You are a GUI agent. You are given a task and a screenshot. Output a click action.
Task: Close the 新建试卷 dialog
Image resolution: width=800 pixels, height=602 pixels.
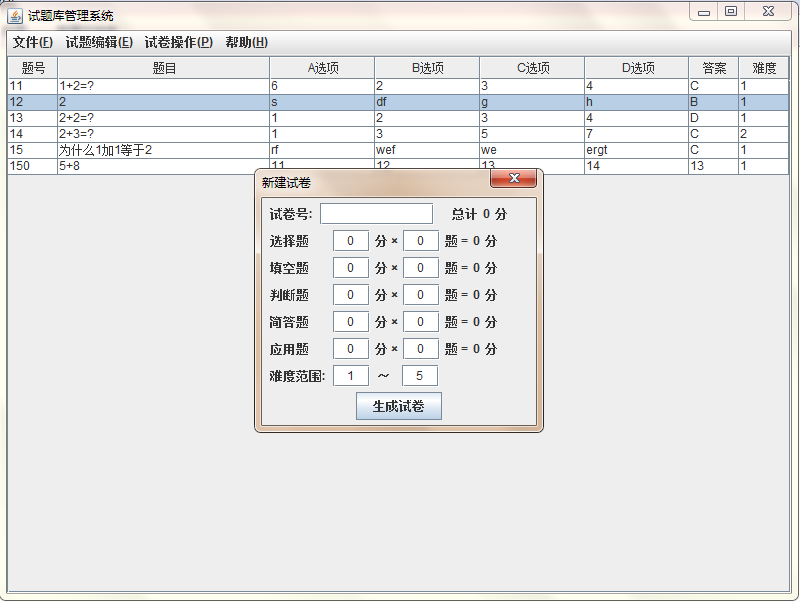[514, 178]
